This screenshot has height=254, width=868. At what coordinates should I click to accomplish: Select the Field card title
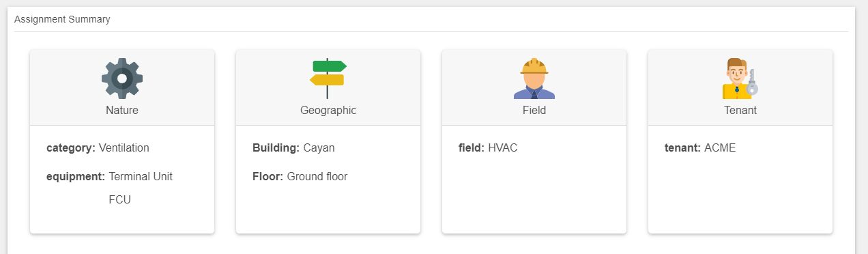point(534,110)
